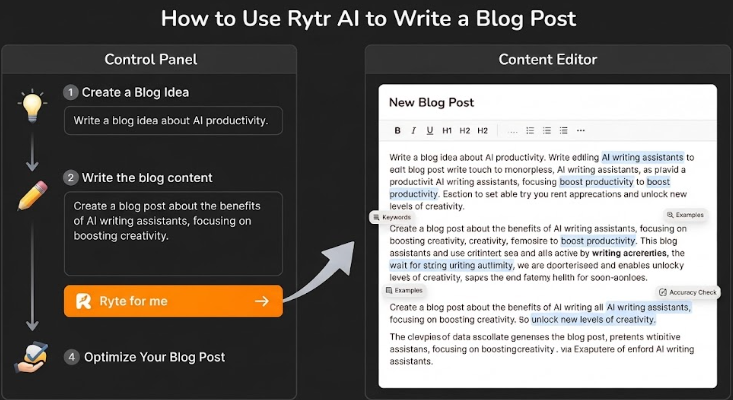The height and width of the screenshot is (400, 733).
Task: Click highlighted 'AI writing assistants' in first paragraph
Action: pos(642,157)
